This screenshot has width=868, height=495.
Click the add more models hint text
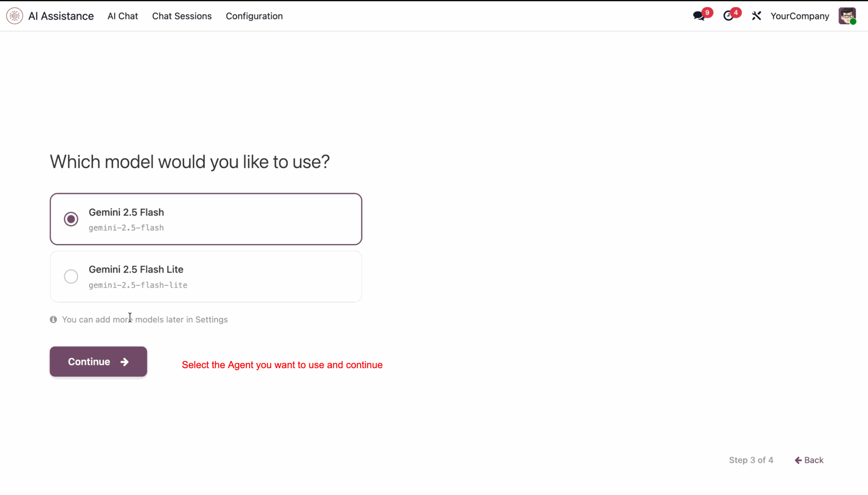coord(145,320)
